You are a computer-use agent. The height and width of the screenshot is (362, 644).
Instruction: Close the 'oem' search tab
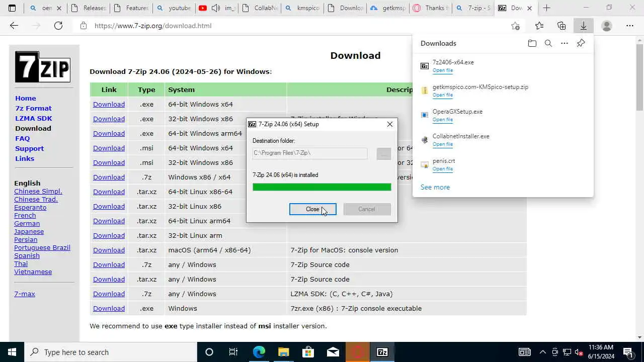[59, 8]
